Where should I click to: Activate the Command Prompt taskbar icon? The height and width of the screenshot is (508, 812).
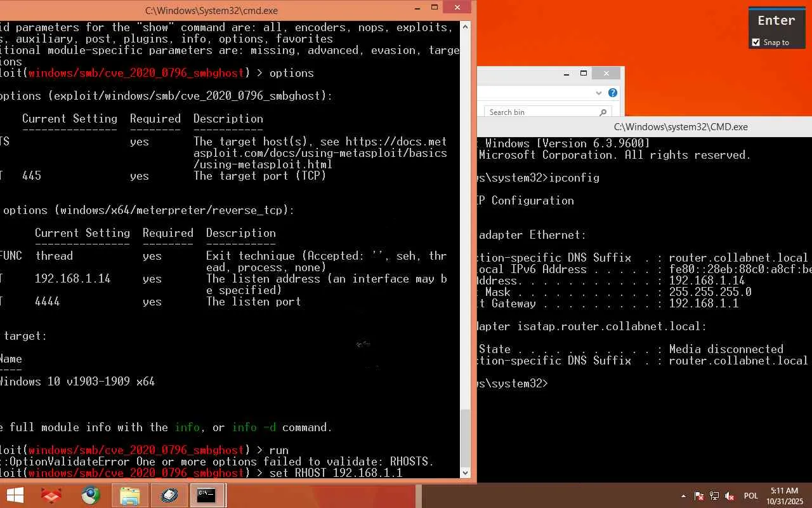pos(206,495)
